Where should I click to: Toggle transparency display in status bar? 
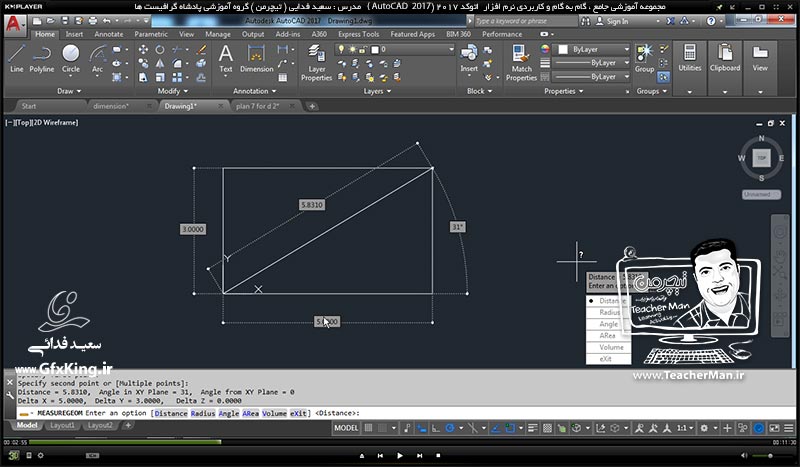tap(547, 428)
